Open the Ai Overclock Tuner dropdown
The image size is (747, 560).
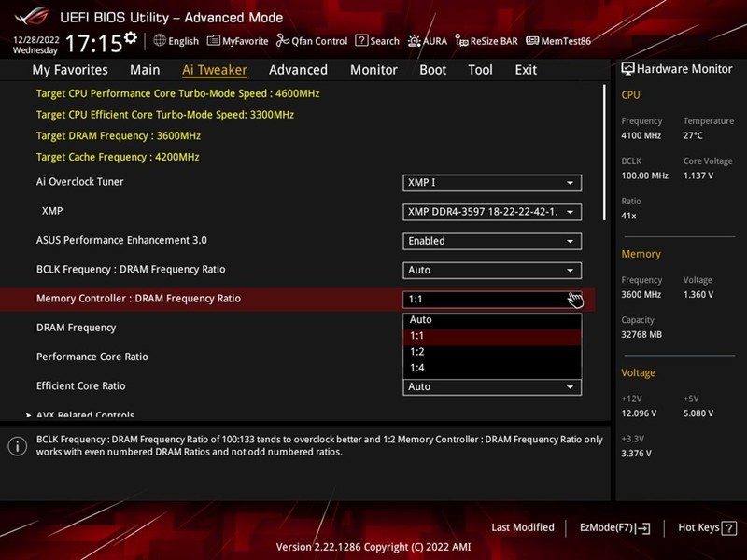[x=493, y=182]
